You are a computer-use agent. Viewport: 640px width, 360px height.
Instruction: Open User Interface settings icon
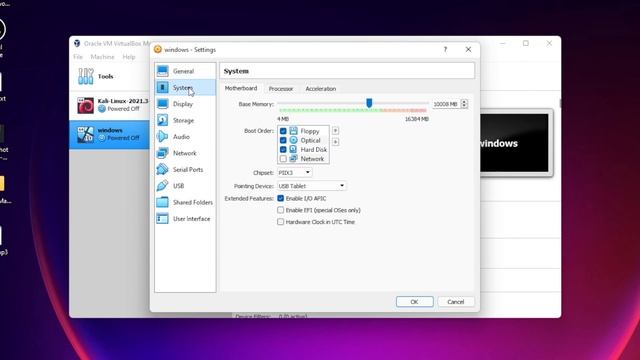(x=162, y=218)
